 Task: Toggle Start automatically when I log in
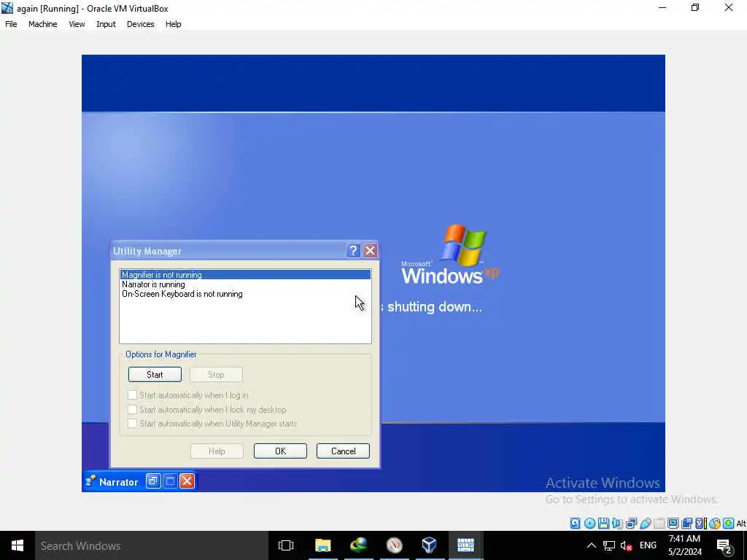click(x=133, y=394)
